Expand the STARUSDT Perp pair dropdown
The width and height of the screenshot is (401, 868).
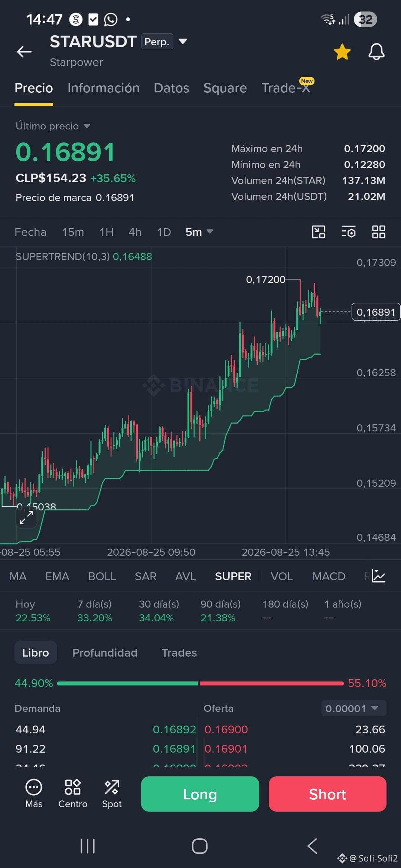click(x=183, y=41)
